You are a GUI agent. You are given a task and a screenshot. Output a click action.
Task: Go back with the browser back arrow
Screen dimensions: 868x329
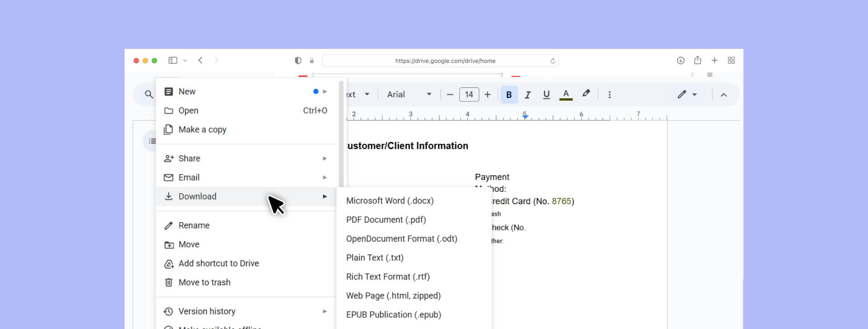[200, 60]
